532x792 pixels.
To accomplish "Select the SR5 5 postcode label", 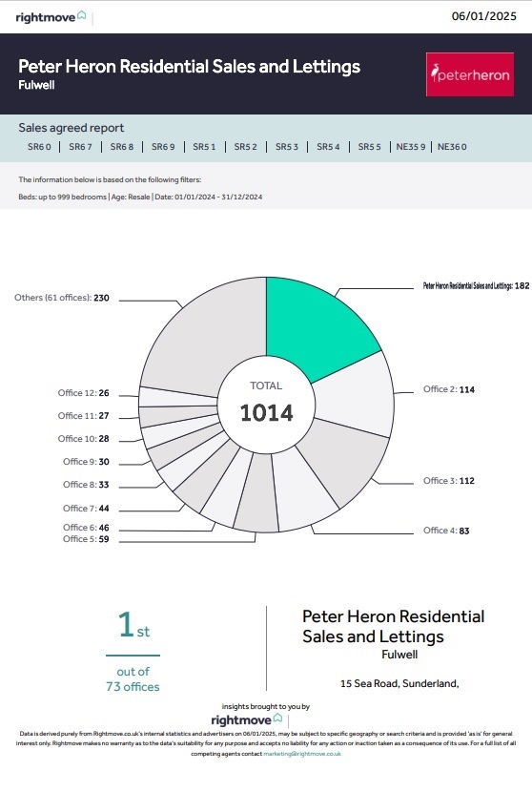I will click(370, 147).
